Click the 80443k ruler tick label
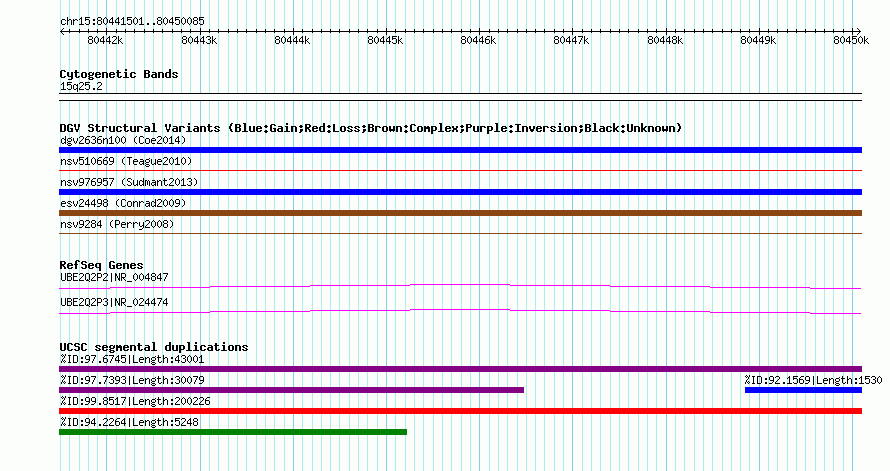The width and height of the screenshot is (890, 471). (x=199, y=40)
